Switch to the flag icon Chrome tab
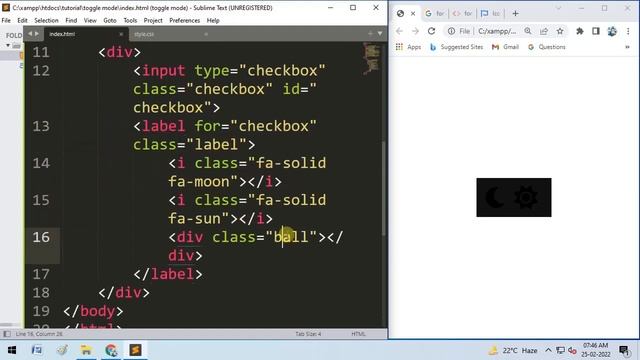 tap(491, 13)
